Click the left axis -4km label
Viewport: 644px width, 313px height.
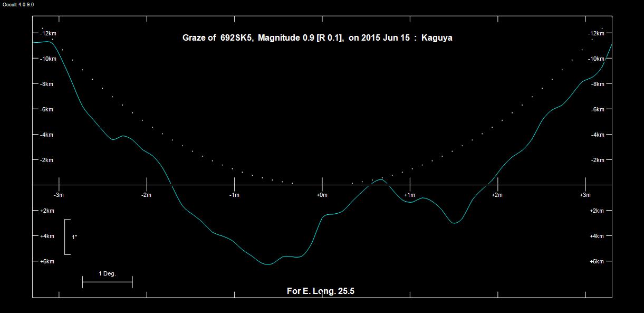46,135
